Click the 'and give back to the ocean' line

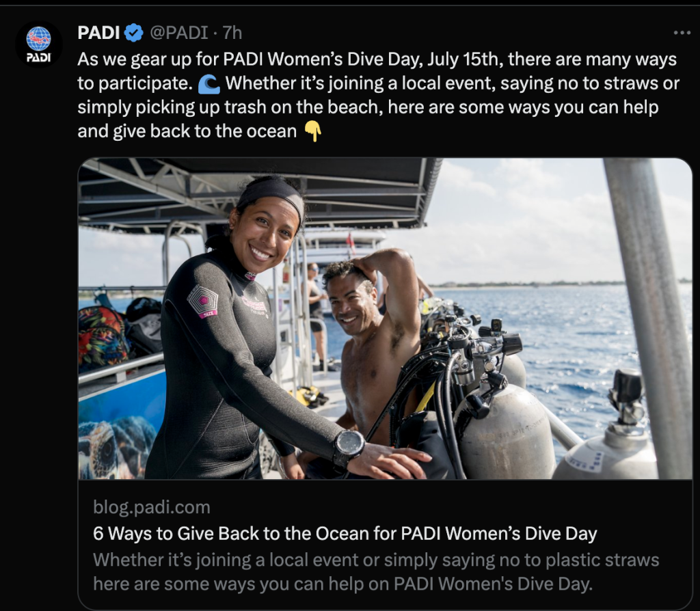187,132
